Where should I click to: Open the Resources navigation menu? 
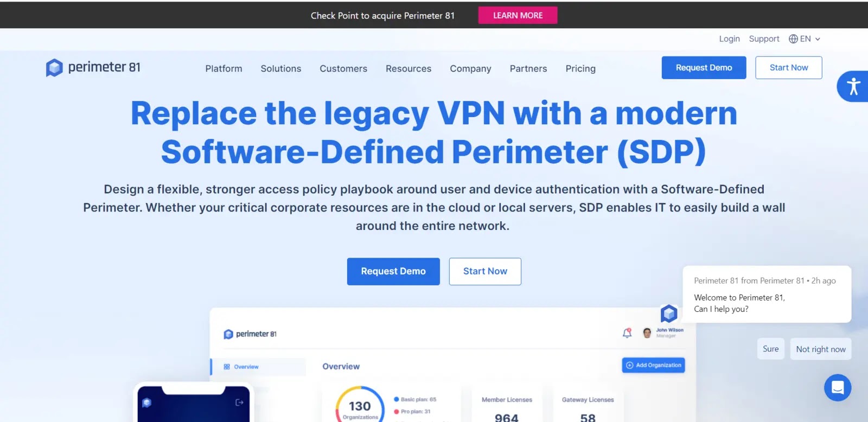[409, 68]
